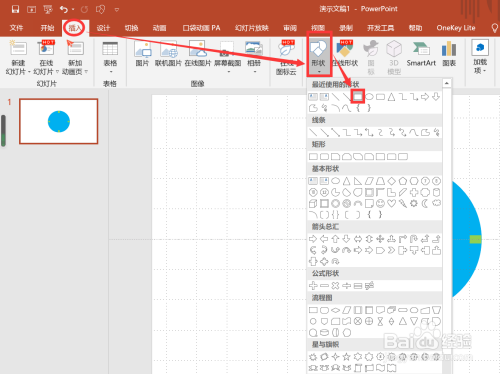The width and height of the screenshot is (500, 374).
Task: Open the Customize Quick Access Toolbar arrow
Action: (117, 10)
